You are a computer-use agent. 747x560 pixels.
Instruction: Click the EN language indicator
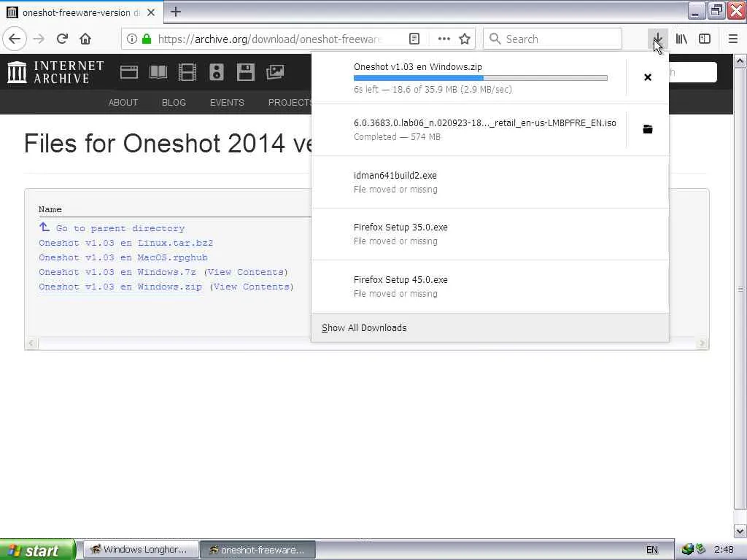coord(652,550)
